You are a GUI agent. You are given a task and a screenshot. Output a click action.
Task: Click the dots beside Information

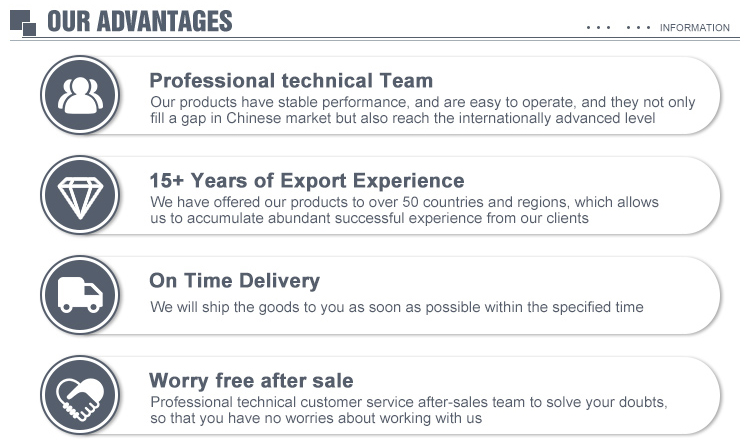coord(618,28)
